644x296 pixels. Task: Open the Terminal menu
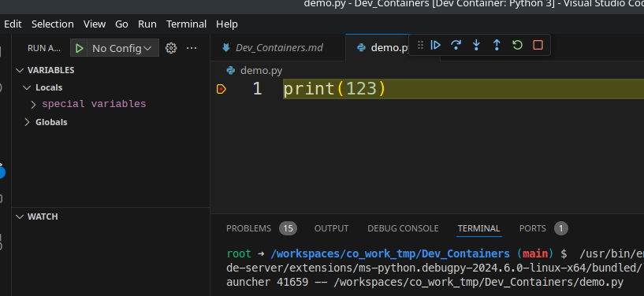click(x=186, y=24)
